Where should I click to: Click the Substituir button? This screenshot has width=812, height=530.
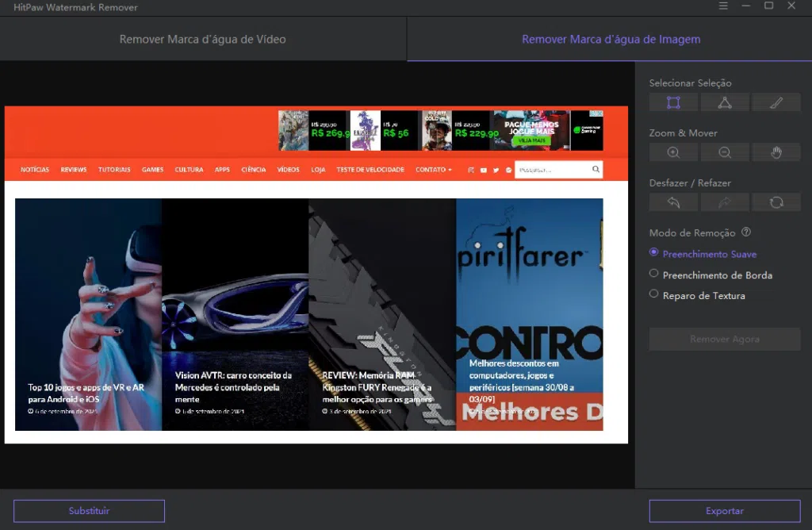click(x=89, y=511)
